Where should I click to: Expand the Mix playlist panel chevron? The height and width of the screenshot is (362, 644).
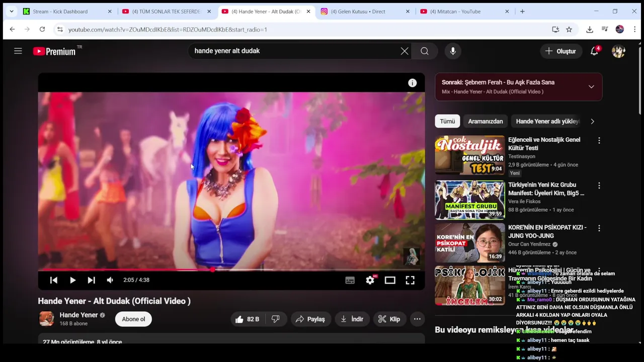tap(591, 86)
